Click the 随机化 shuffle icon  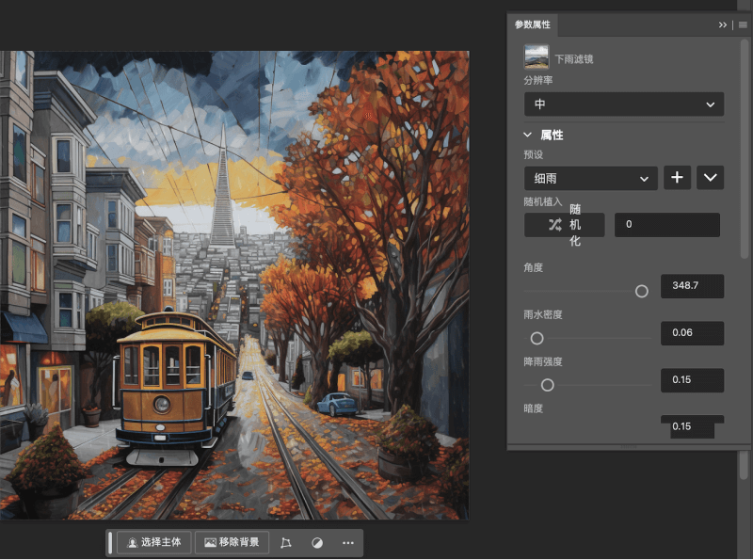tap(556, 223)
